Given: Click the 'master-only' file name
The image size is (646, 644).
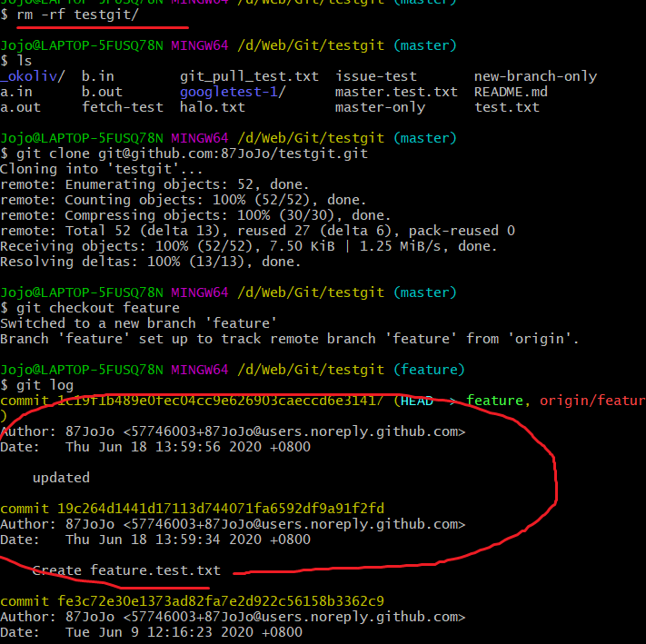Looking at the screenshot, I should pos(380,107).
